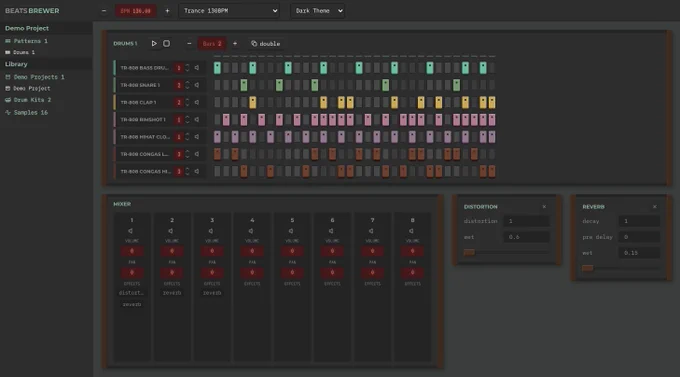Mute the TR-808 Clap 1 track
Viewport: 680px width, 377px height.
[x=197, y=102]
